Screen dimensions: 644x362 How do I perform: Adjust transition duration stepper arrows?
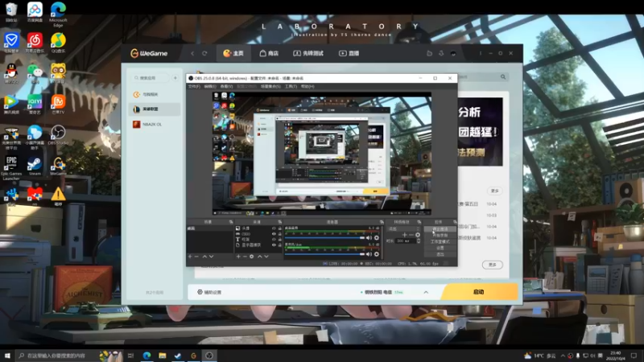point(419,241)
